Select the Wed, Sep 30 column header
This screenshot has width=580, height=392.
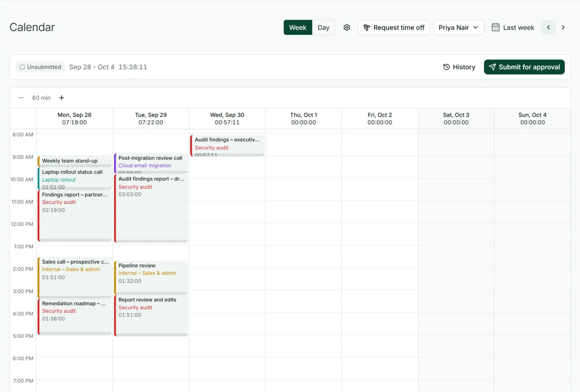pyautogui.click(x=227, y=118)
